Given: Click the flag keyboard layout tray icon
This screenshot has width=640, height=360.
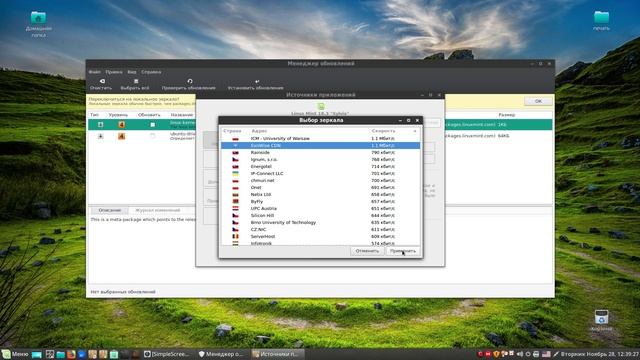Looking at the screenshot, I should tap(546, 354).
